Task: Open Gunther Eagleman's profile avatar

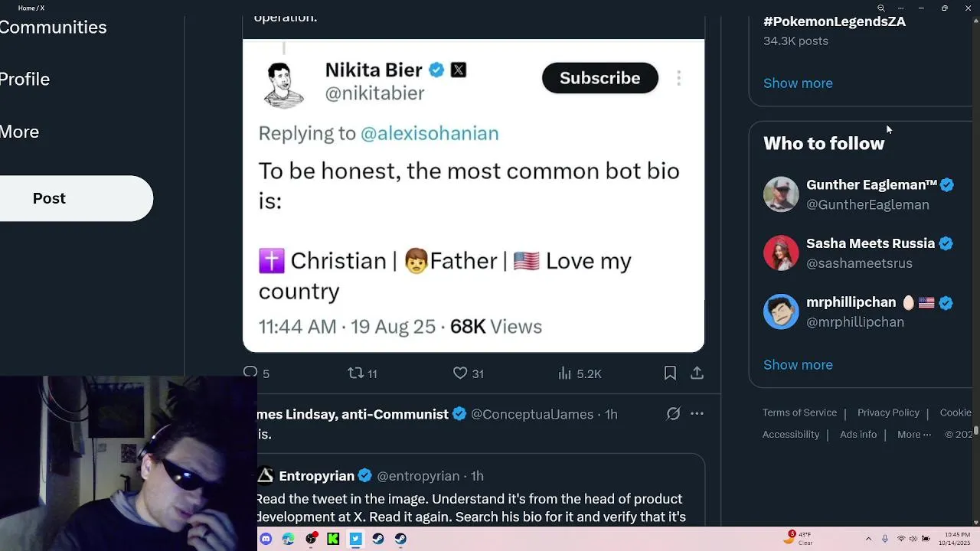Action: pos(781,194)
